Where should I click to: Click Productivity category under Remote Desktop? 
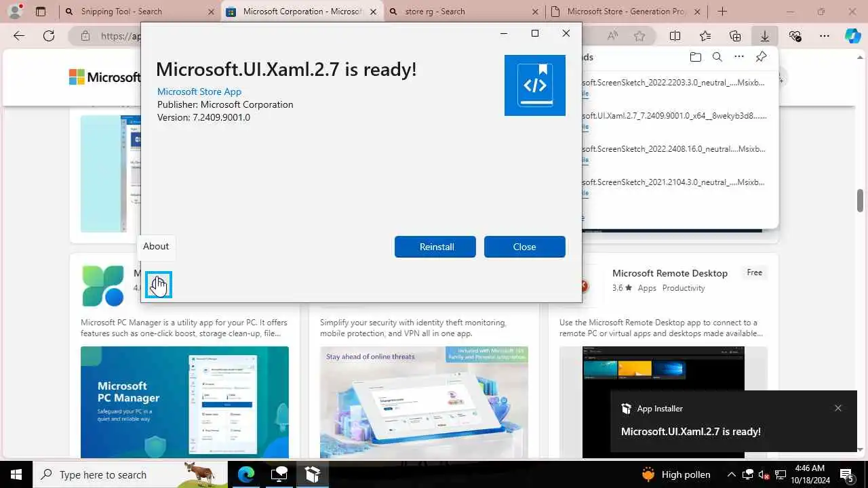click(684, 288)
